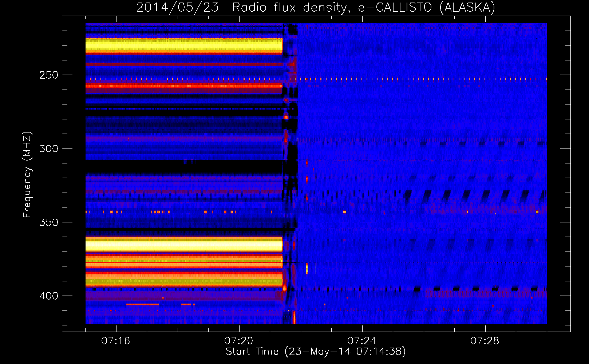Click the 'Frequency (MHZ)' axis label
Screen dimensions: 589x364
pyautogui.click(x=27, y=175)
